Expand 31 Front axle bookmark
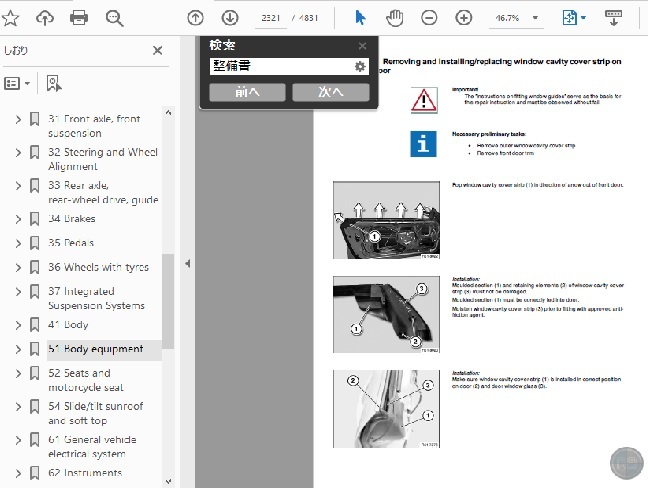The image size is (648, 488). (18, 119)
